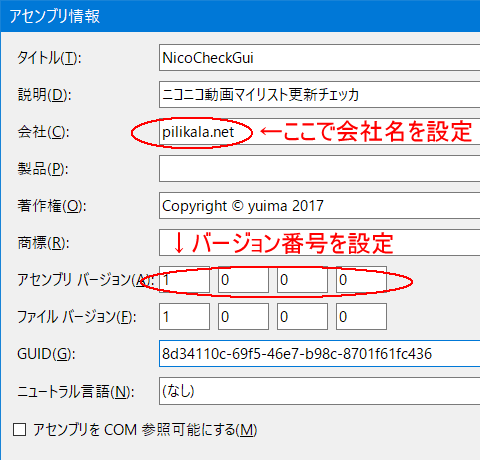
Task: Select the assembly version revision number box
Action: click(x=361, y=279)
